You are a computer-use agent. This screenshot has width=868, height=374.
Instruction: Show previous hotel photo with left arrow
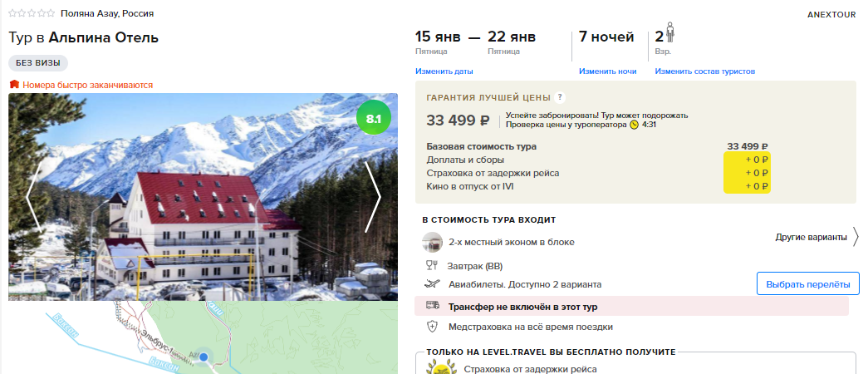tap(34, 197)
